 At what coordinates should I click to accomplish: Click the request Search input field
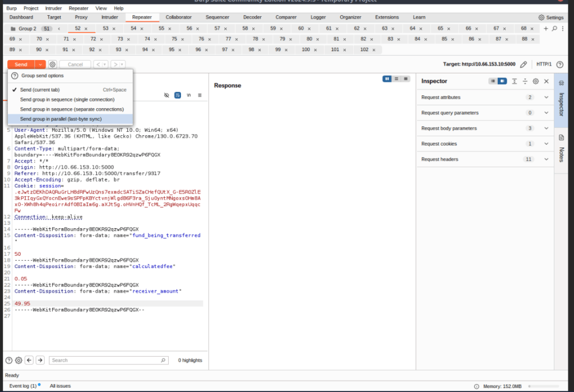pyautogui.click(x=109, y=361)
